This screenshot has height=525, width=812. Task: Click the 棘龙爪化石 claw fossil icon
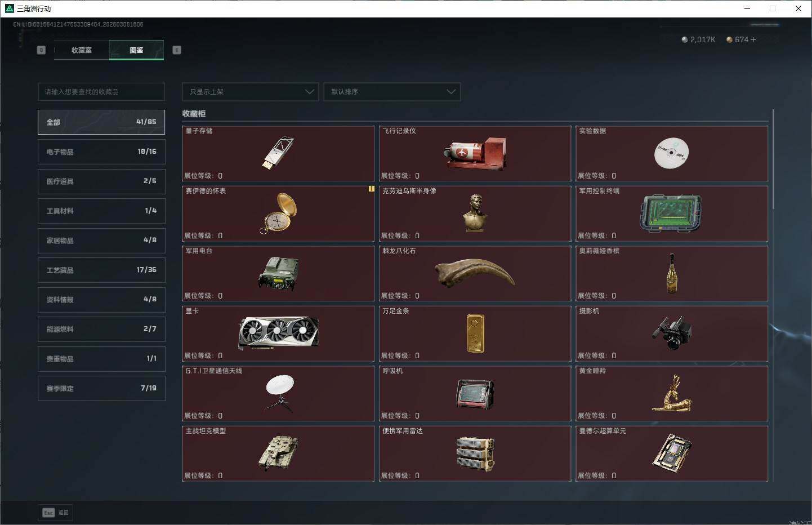tap(475, 273)
